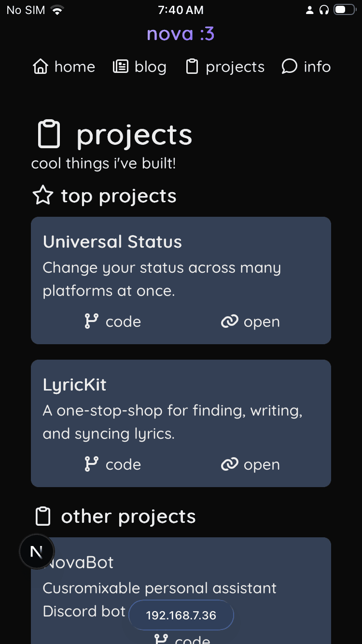Open Universal Status code link text
362x644 pixels.
coord(124,322)
